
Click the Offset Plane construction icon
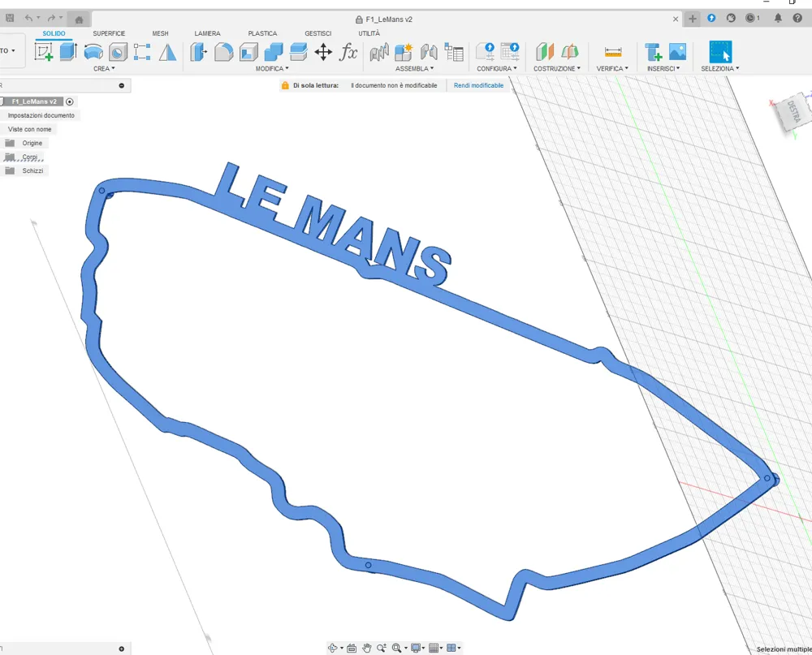[x=545, y=52]
